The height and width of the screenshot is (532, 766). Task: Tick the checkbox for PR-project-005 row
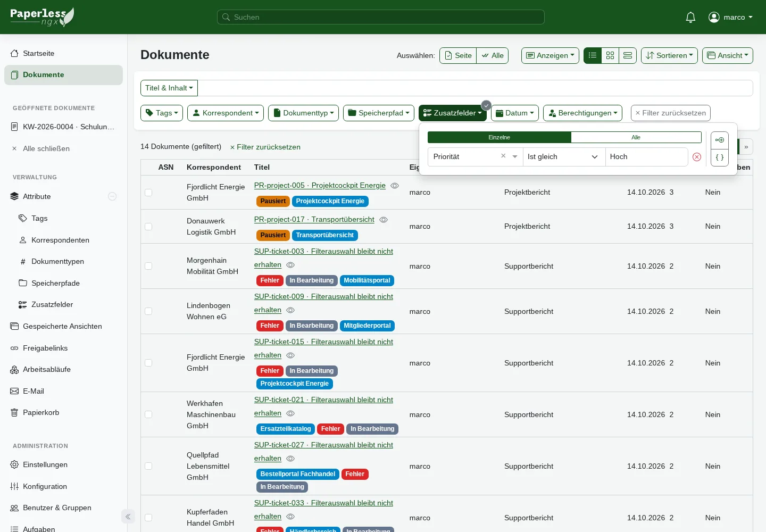[148, 193]
